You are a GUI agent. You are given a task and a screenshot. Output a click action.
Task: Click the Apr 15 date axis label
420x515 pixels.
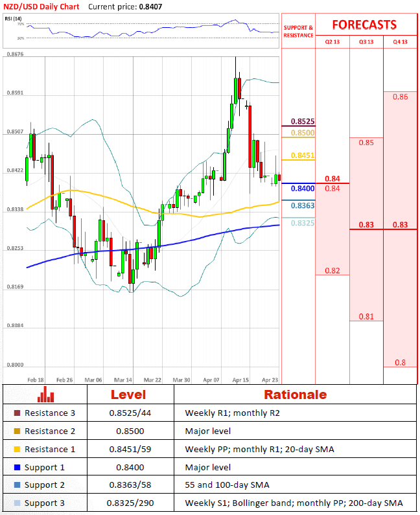(x=240, y=380)
